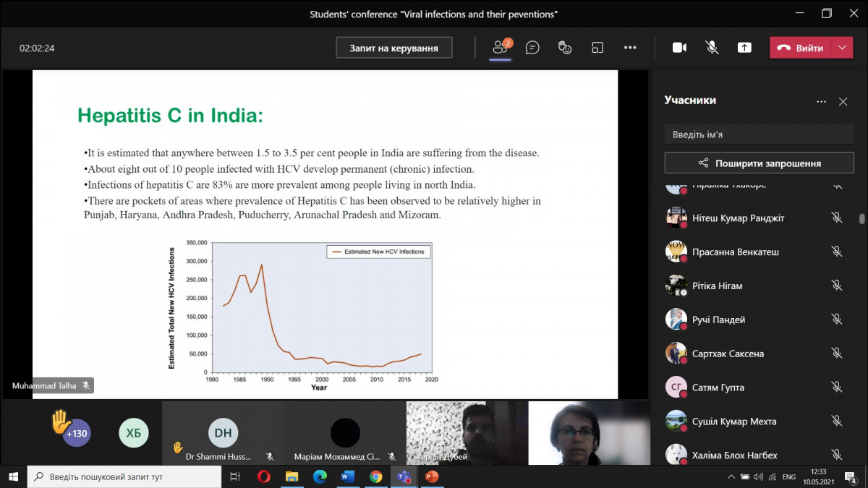Toggle the camera on or off
This screenshot has width=868, height=488.
point(679,48)
